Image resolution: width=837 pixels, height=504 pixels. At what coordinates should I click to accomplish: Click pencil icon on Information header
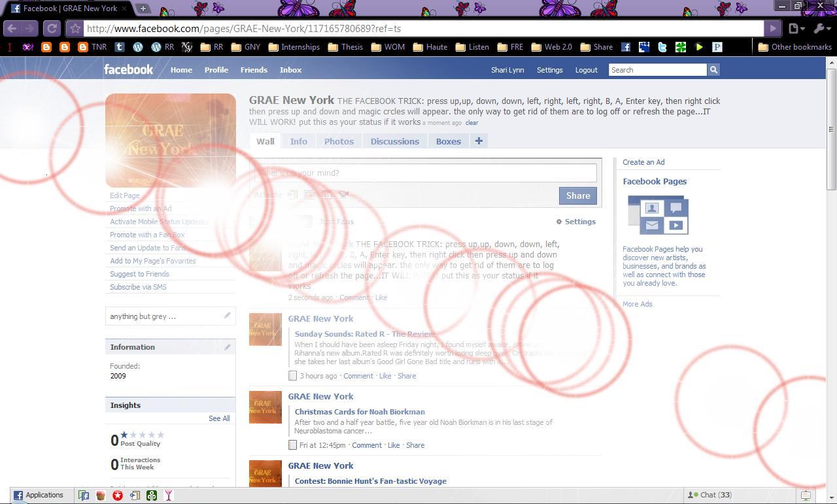(x=228, y=346)
